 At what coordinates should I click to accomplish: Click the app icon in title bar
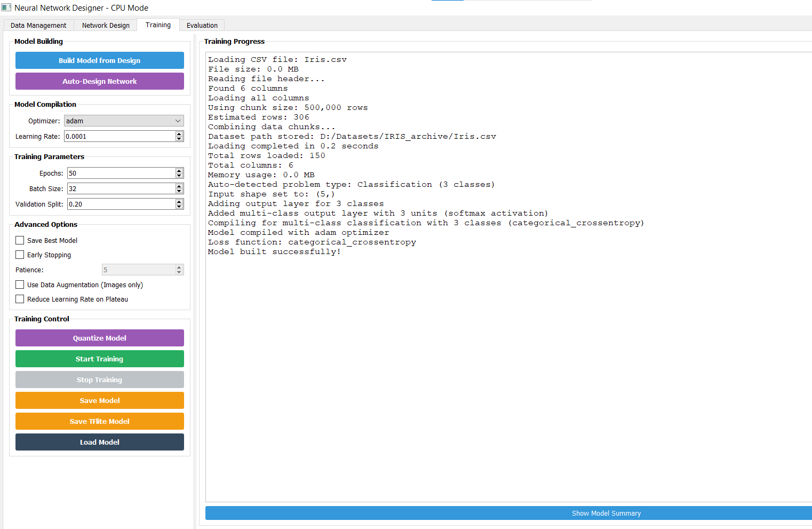coord(6,8)
